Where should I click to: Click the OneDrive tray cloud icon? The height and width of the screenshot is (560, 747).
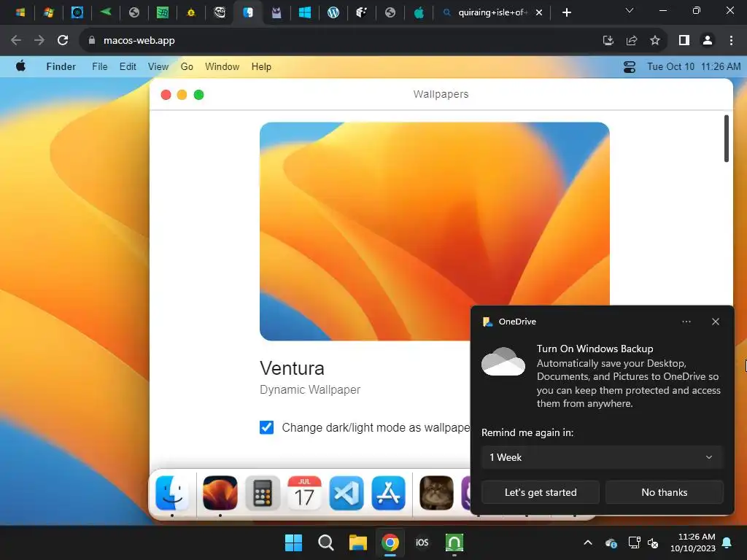click(x=611, y=542)
